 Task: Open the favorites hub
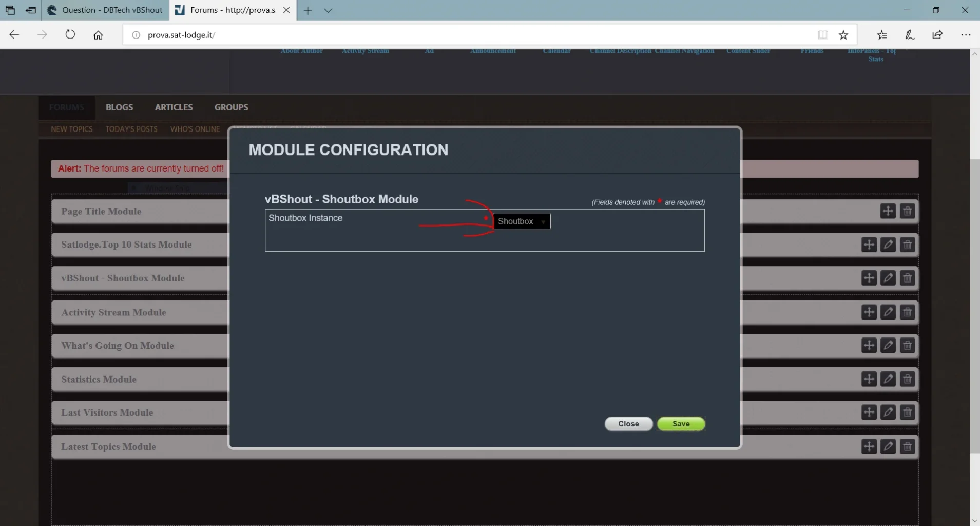[x=882, y=35]
